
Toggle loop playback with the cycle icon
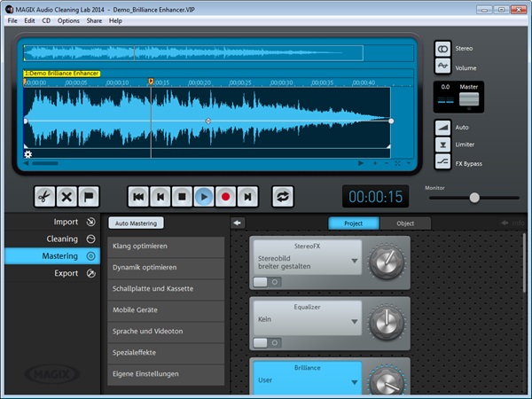pyautogui.click(x=283, y=196)
